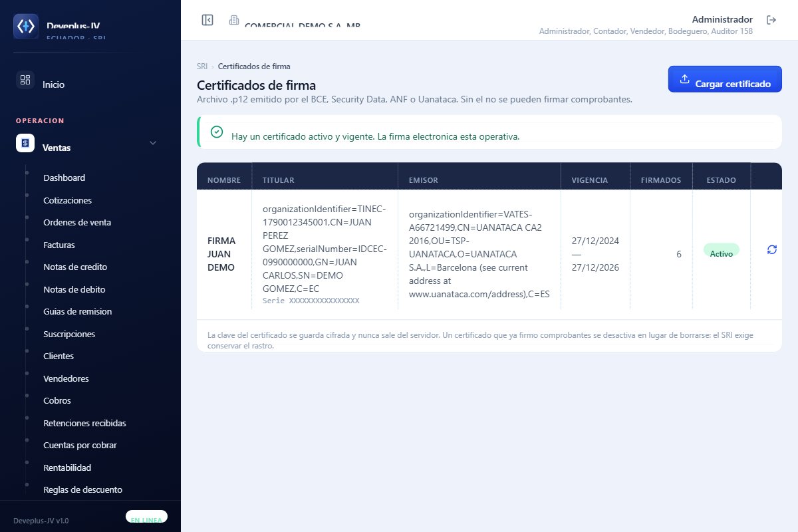
Task: Click the refresh icon for FIRMA JUAN DEMO
Action: pyautogui.click(x=771, y=249)
